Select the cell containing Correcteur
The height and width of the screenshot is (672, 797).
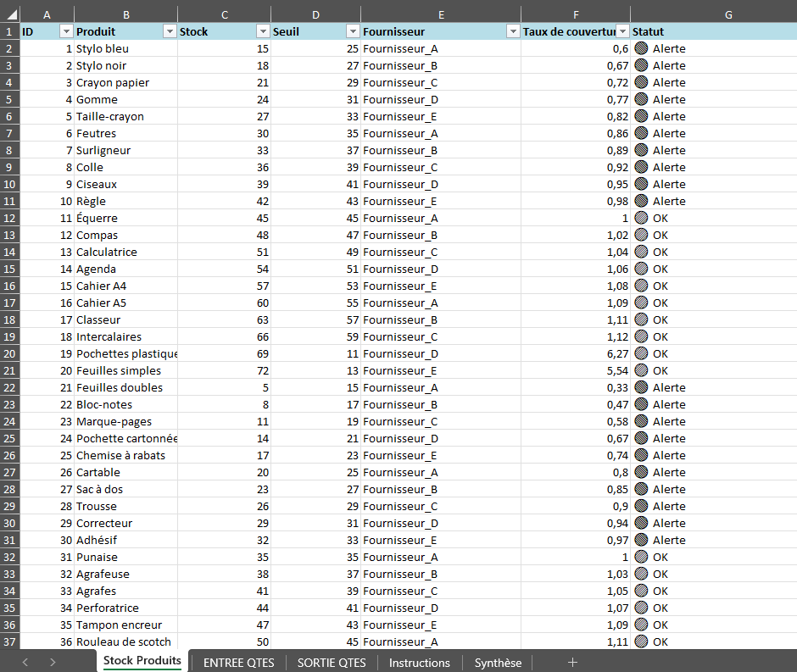(x=126, y=523)
